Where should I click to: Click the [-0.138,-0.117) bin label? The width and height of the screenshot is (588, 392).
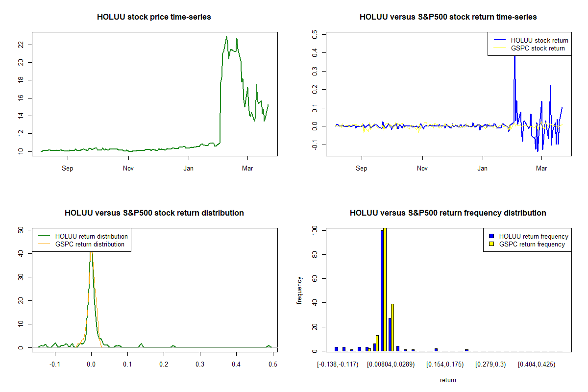click(338, 365)
